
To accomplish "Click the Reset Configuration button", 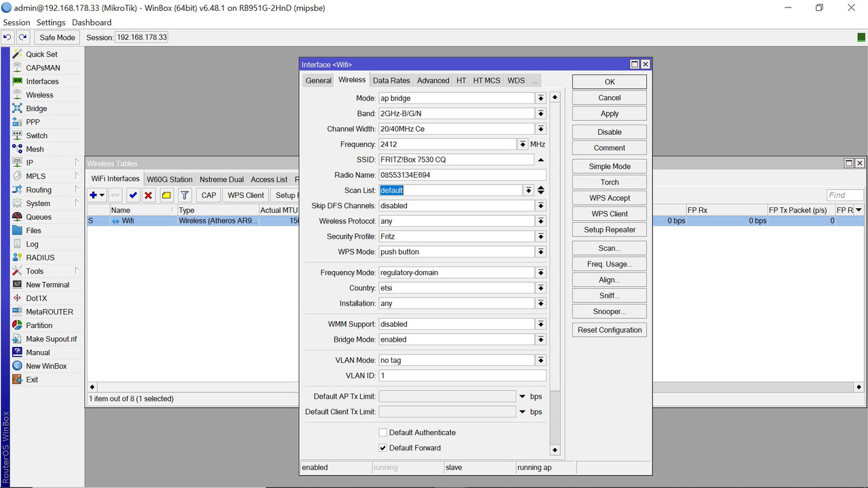I will tap(610, 330).
